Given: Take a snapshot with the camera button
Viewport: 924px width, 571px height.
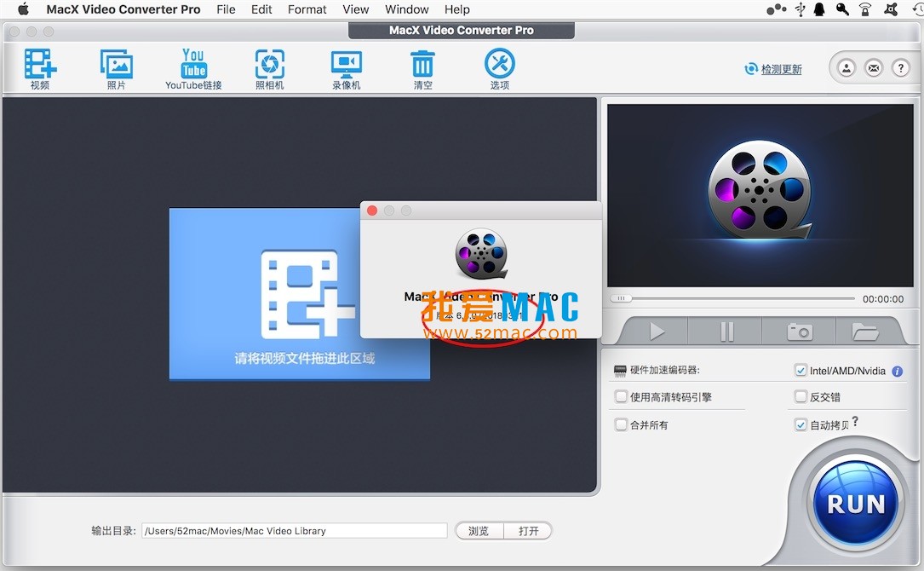Looking at the screenshot, I should tap(800, 332).
